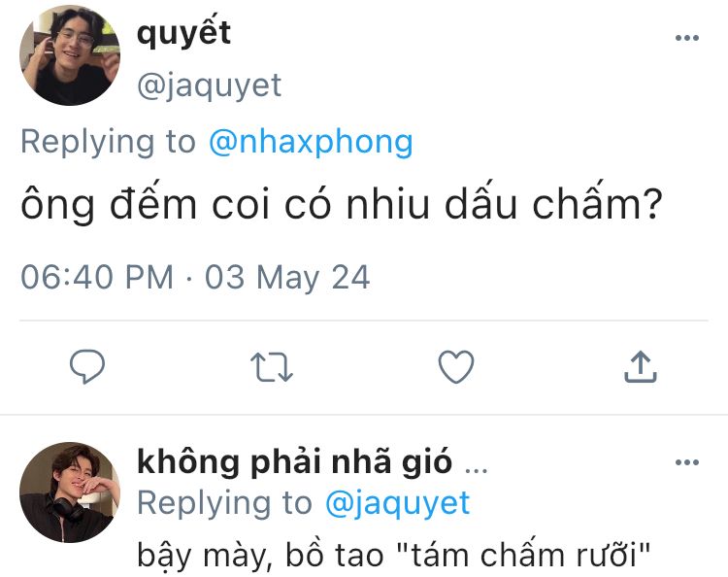Image resolution: width=728 pixels, height=577 pixels.
Task: Share the tweet via the upload arrow icon
Action: click(641, 366)
